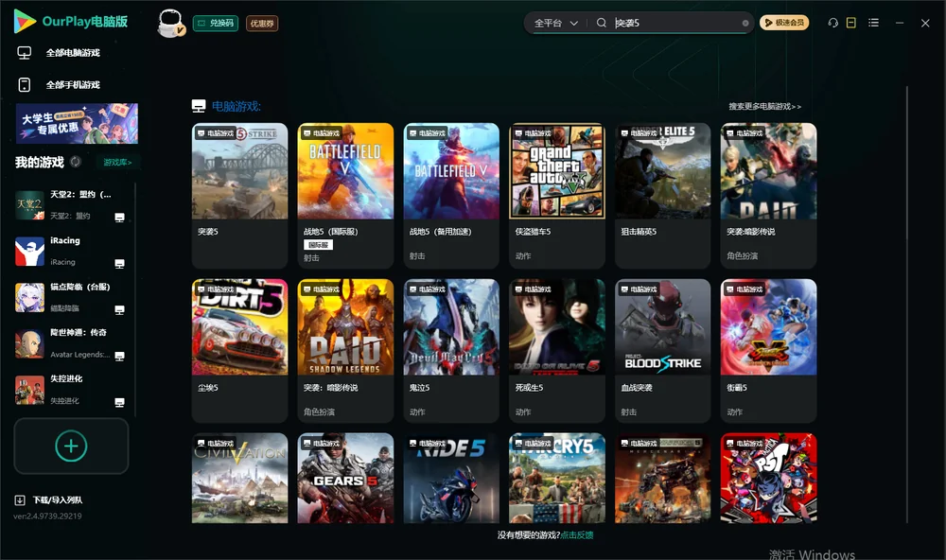Click the 电脑游戏 section header icon
The width and height of the screenshot is (946, 560).
point(199,106)
